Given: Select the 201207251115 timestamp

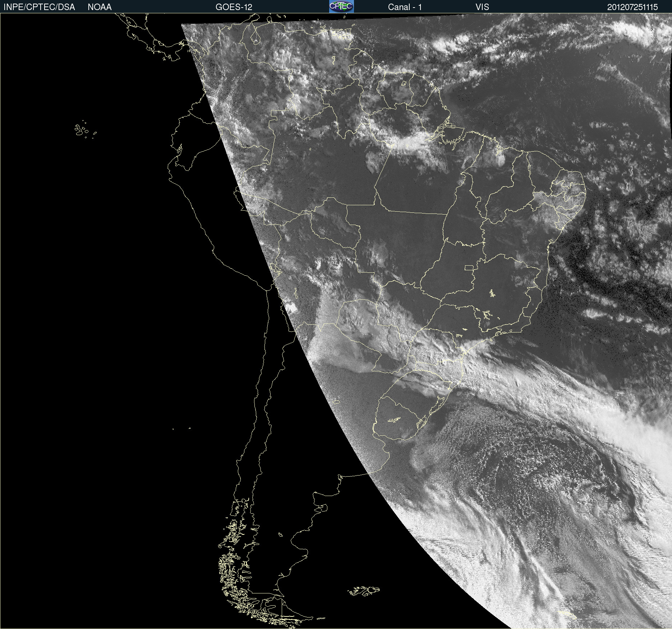Looking at the screenshot, I should [x=632, y=7].
